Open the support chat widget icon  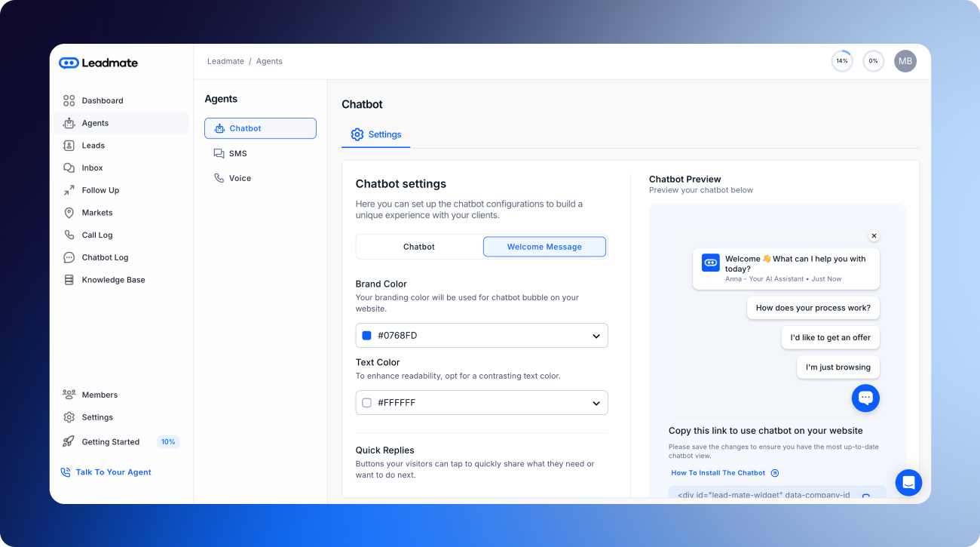click(x=908, y=482)
